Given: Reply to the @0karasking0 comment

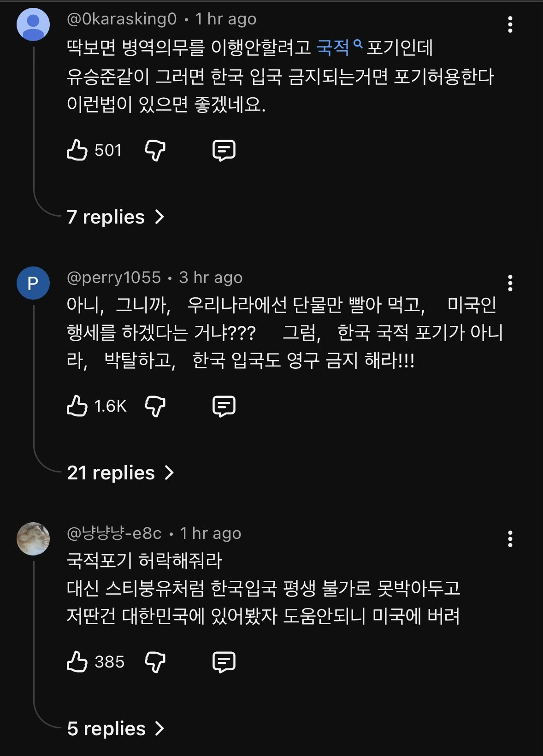Looking at the screenshot, I should coord(224,150).
